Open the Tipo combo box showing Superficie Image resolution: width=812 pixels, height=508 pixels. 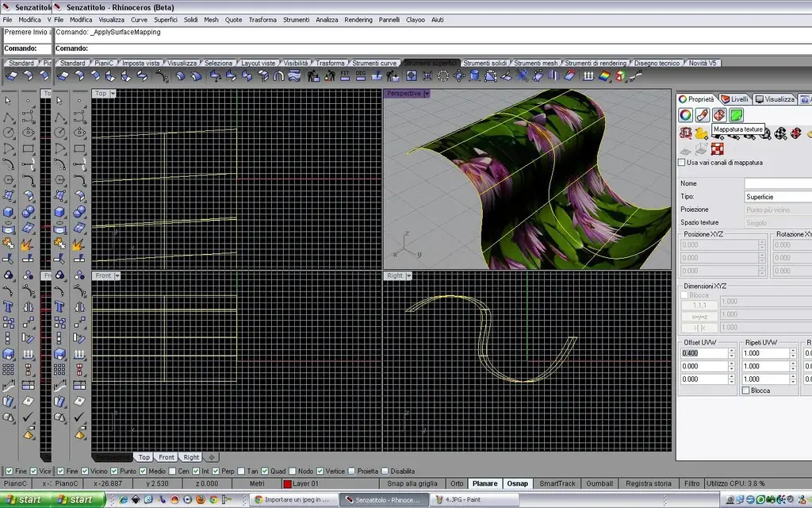pyautogui.click(x=776, y=196)
